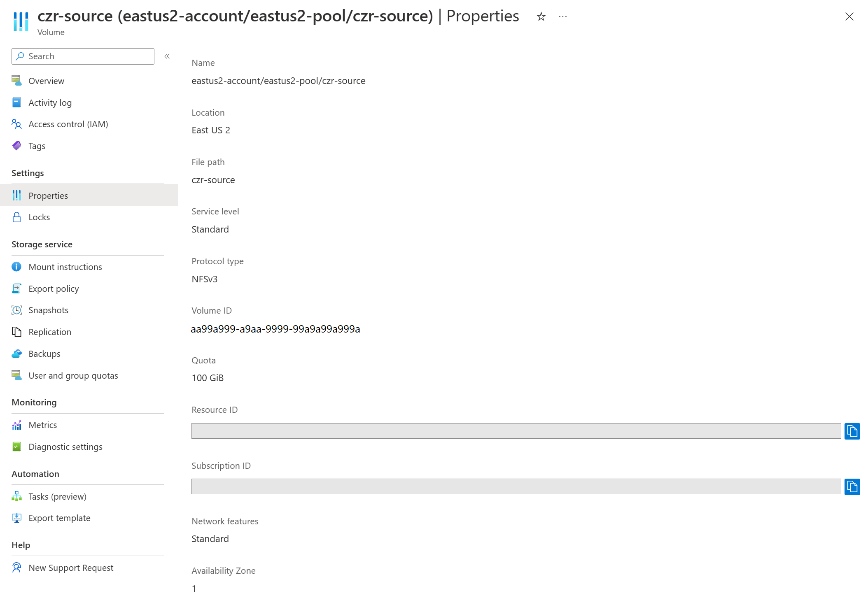Open Mount instructions
The width and height of the screenshot is (868, 605).
tap(65, 267)
